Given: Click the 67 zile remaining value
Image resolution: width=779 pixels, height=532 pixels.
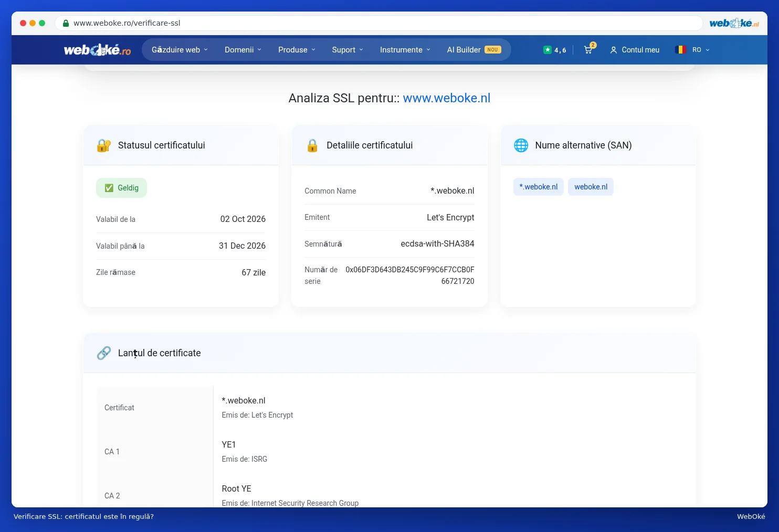Looking at the screenshot, I should [254, 273].
